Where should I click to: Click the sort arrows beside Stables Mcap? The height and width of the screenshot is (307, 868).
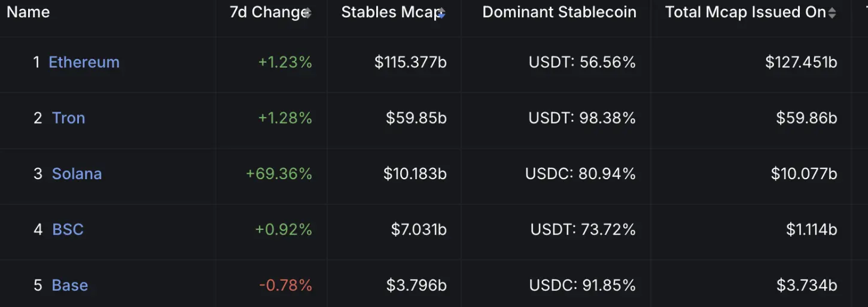tap(441, 13)
